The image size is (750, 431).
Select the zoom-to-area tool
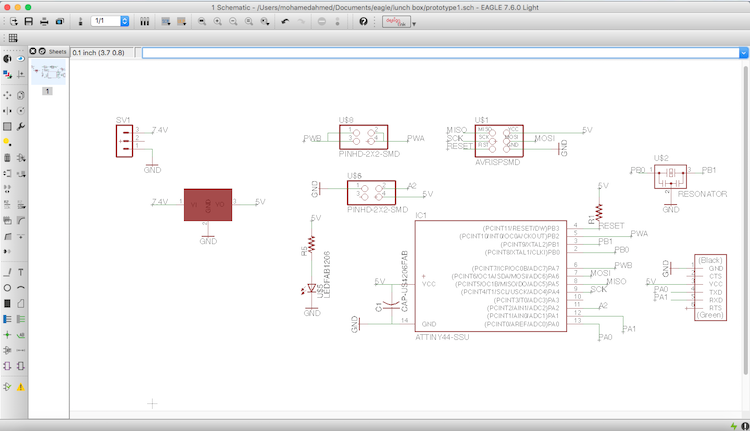[x=265, y=22]
